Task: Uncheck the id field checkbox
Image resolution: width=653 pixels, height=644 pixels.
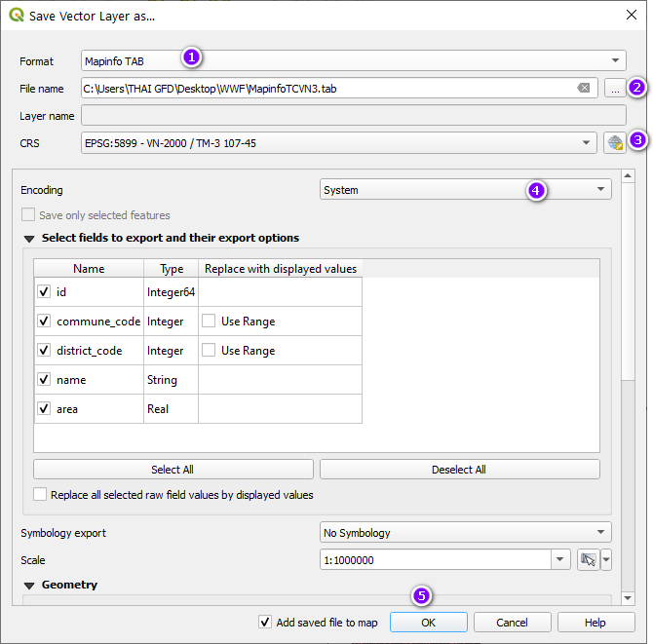Action: click(x=44, y=291)
